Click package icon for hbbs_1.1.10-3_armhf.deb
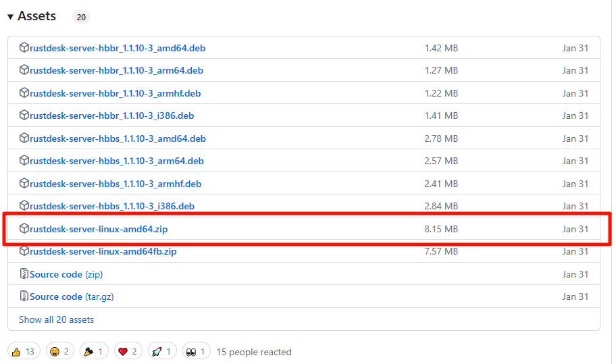Image resolution: width=616 pixels, height=364 pixels. click(24, 184)
